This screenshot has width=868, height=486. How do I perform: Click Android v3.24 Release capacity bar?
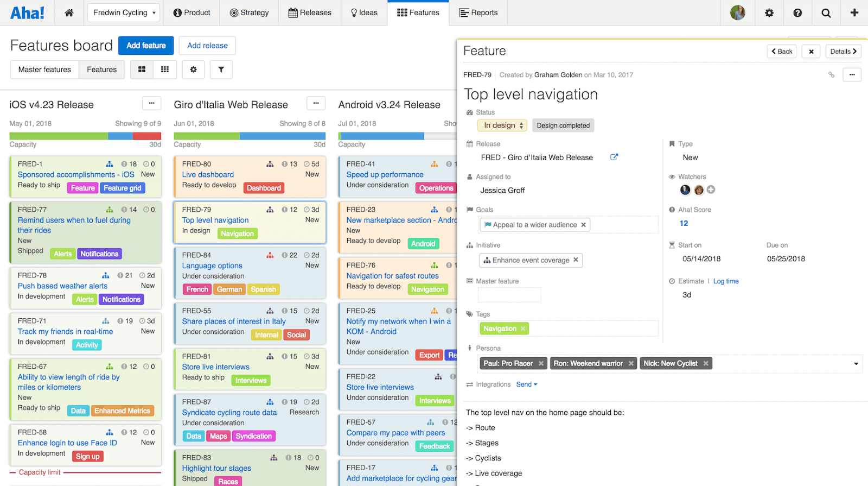click(x=397, y=136)
